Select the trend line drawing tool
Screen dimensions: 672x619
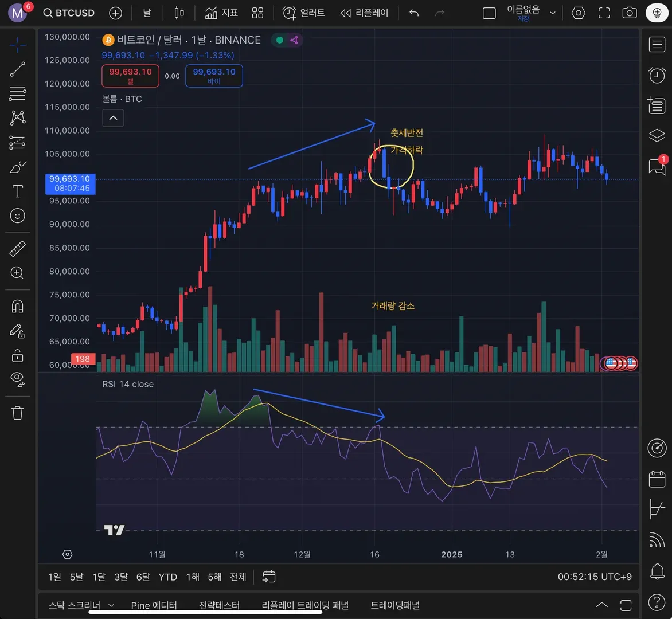pyautogui.click(x=18, y=69)
